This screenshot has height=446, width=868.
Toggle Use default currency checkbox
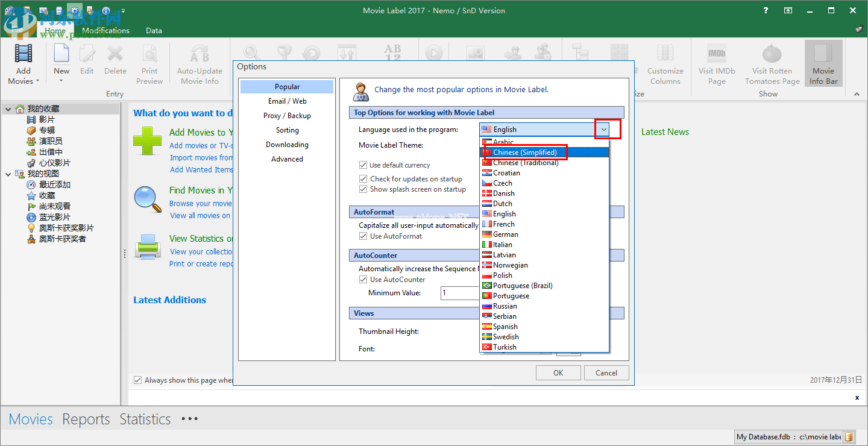[363, 165]
